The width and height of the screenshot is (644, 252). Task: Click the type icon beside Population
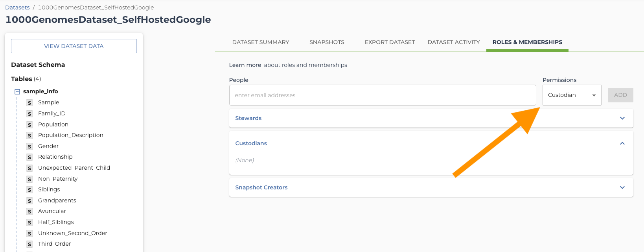(x=29, y=125)
